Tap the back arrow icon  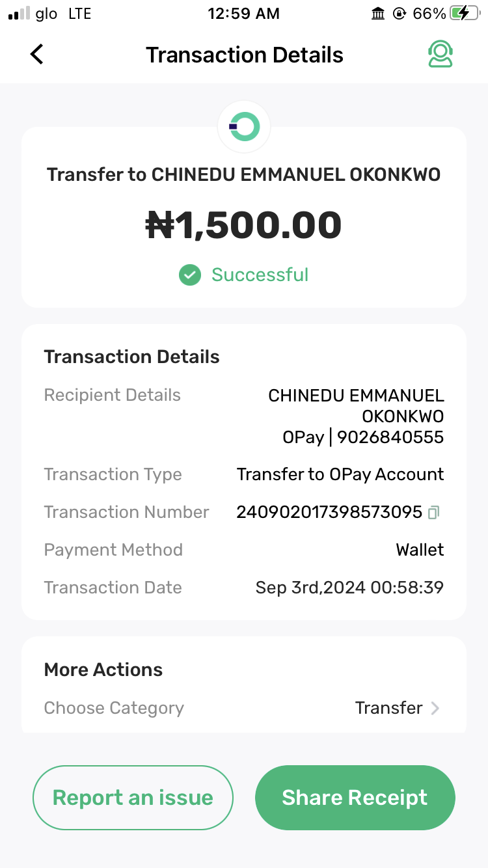point(37,55)
